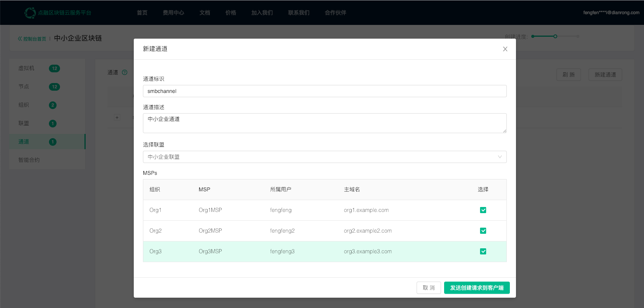The image size is (644, 308).
Task: Uncheck the Org3 selection checkbox
Action: (x=483, y=251)
